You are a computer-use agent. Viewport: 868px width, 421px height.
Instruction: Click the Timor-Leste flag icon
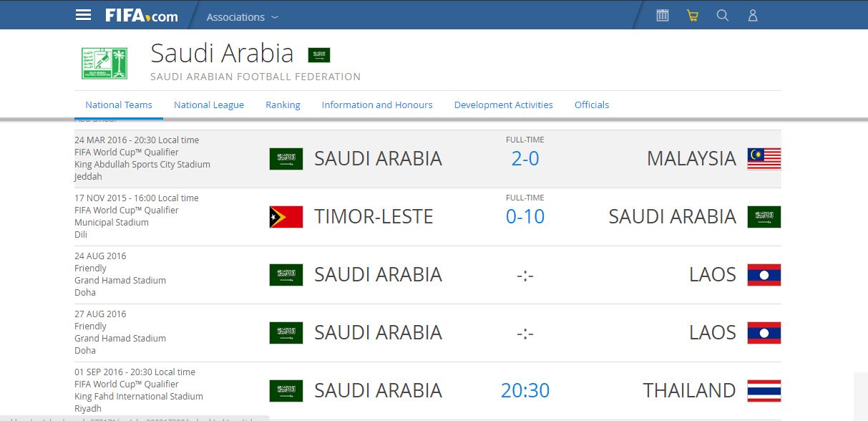286,217
